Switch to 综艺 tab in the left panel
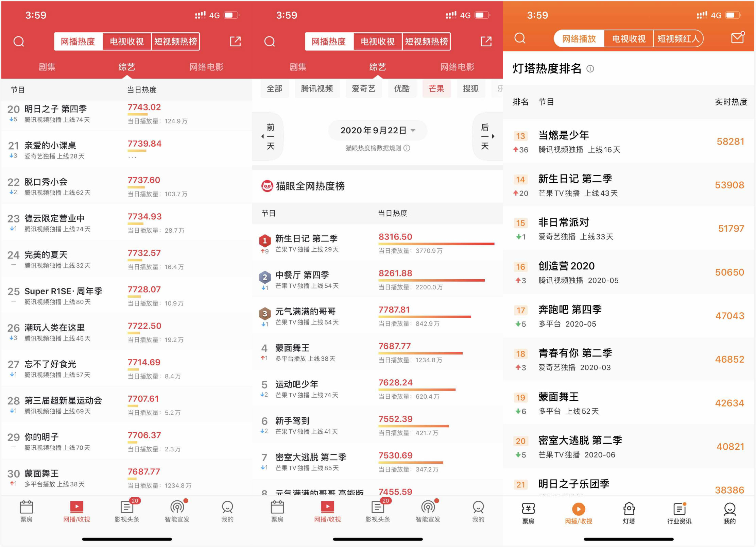756x547 pixels. point(127,67)
